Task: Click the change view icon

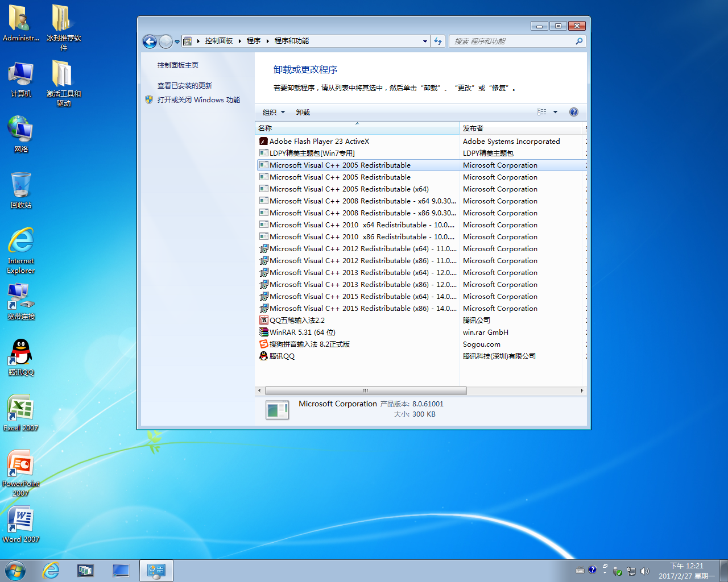Action: tap(542, 112)
